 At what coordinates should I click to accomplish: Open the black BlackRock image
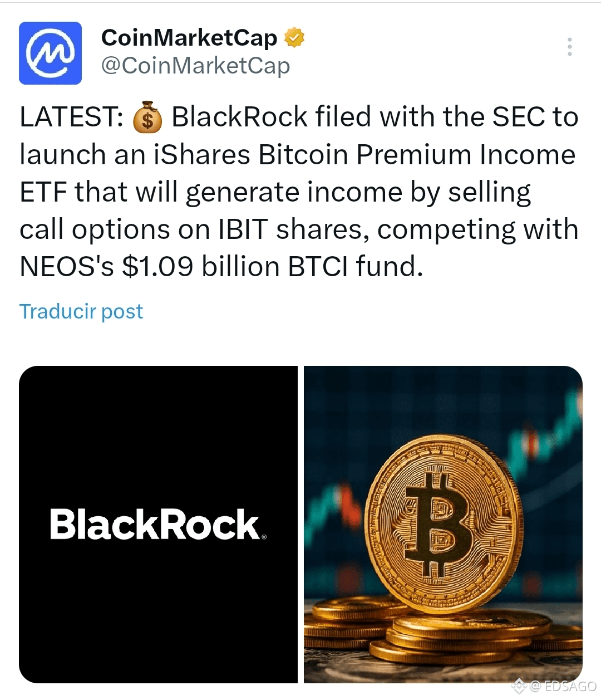pos(158,524)
